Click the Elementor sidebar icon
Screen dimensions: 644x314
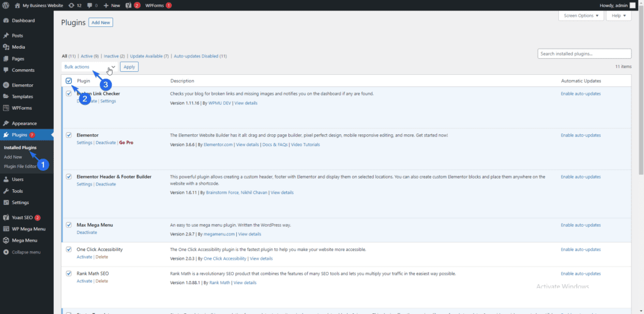coord(6,86)
